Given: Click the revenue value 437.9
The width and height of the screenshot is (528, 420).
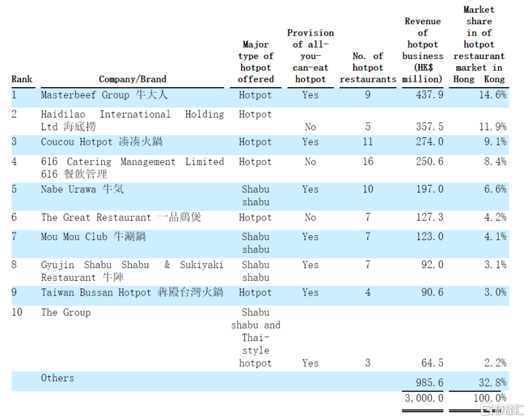Looking at the screenshot, I should click(x=429, y=95).
